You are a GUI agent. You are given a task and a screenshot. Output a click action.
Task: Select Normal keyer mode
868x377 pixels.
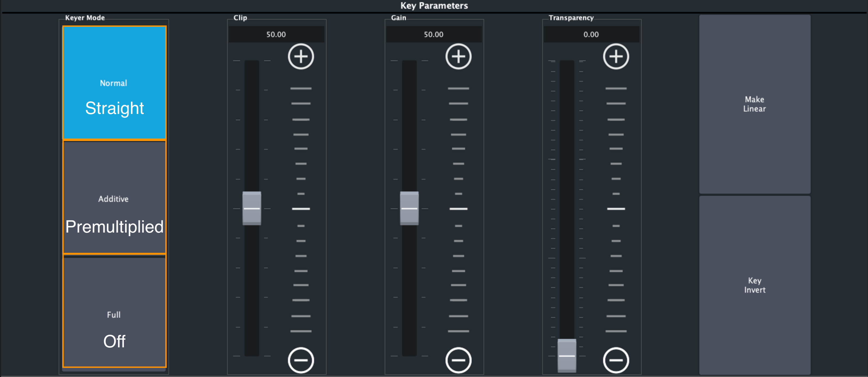114,83
